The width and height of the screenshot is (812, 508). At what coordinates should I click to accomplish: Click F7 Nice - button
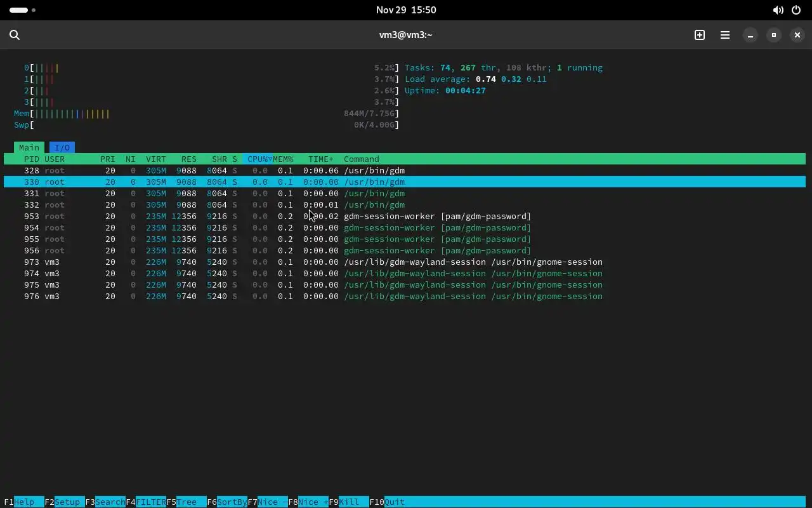tap(268, 502)
